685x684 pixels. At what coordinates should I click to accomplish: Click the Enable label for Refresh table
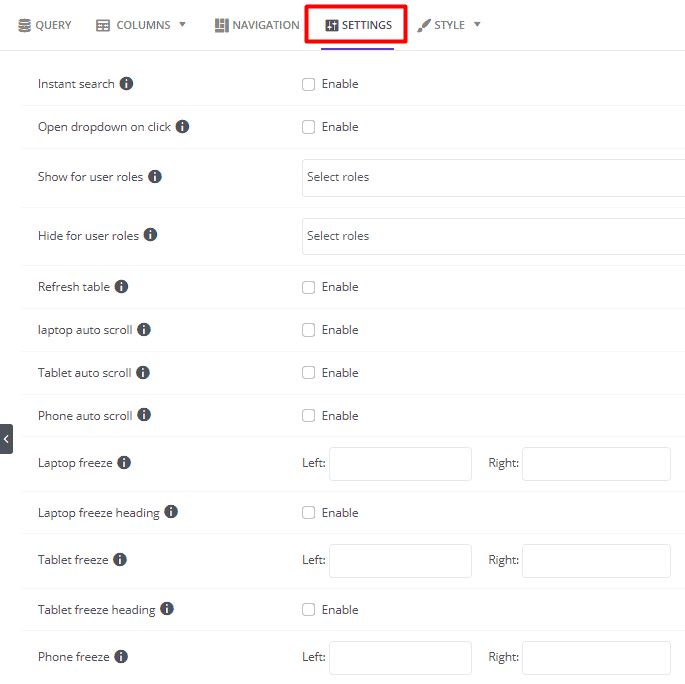tap(340, 287)
